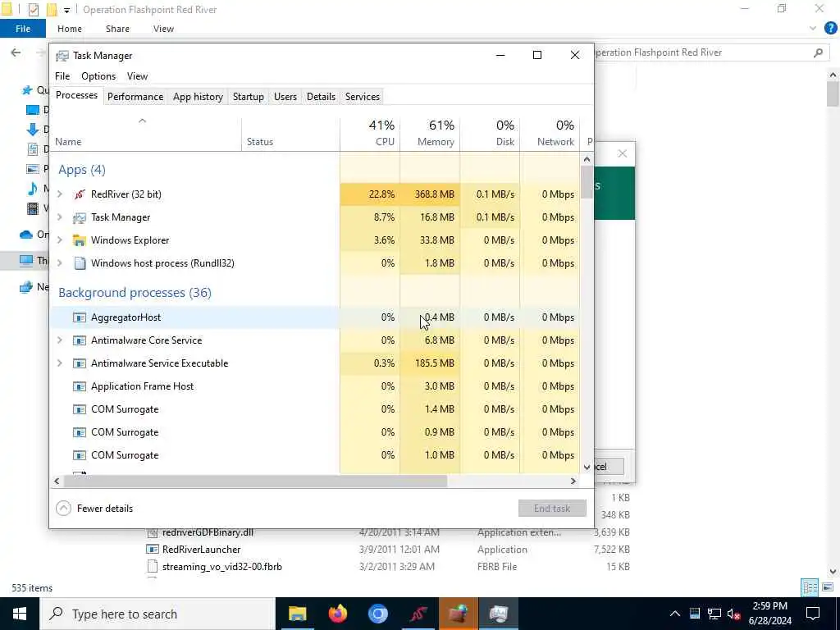Screen dimensions: 840x630
Task: Switch to the Services tab
Action: pos(362,97)
